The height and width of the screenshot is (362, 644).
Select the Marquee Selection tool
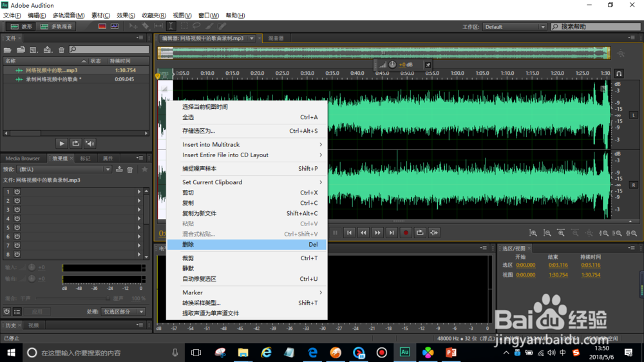click(184, 26)
